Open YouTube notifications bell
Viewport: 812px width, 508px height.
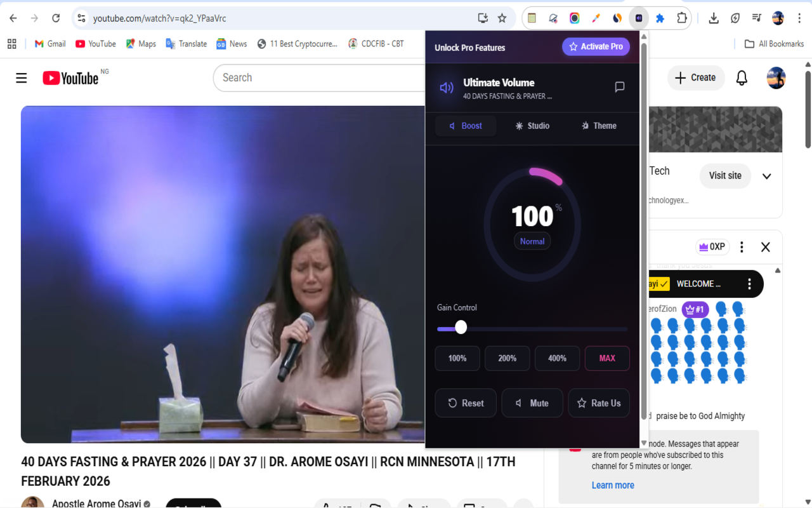pos(741,78)
